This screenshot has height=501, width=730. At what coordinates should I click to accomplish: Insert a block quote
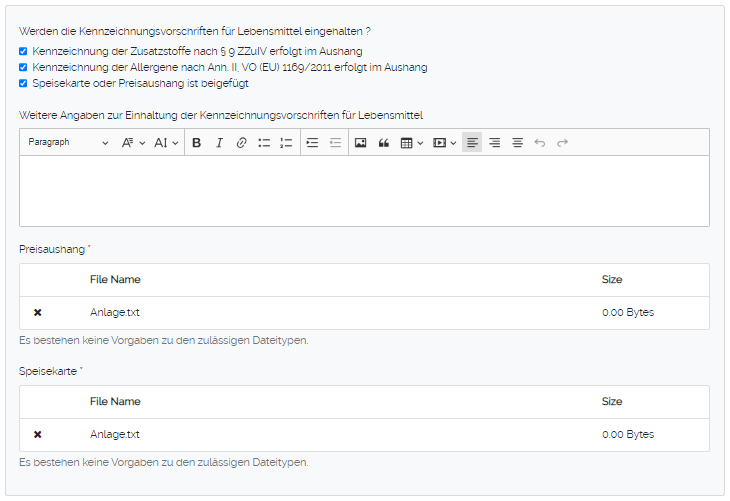point(383,143)
